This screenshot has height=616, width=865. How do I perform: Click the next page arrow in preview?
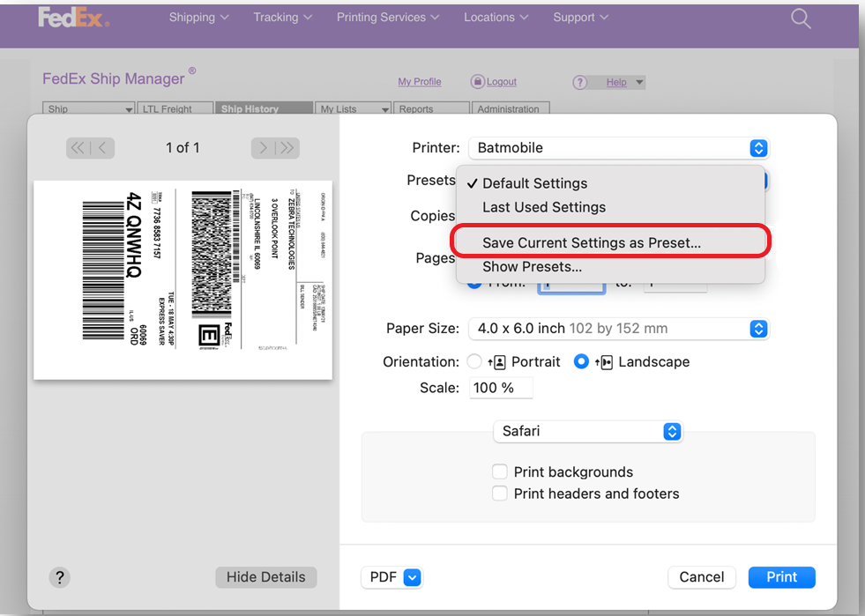pos(262,147)
